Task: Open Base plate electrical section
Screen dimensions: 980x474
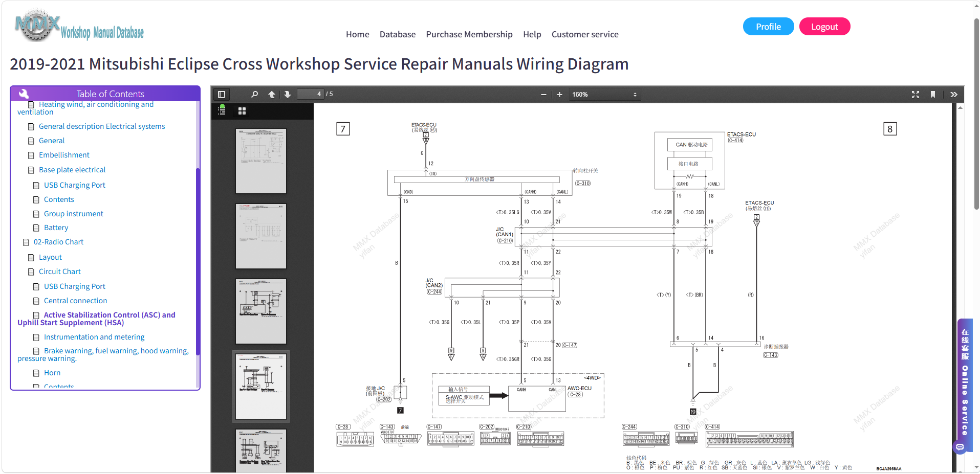Action: coord(72,170)
